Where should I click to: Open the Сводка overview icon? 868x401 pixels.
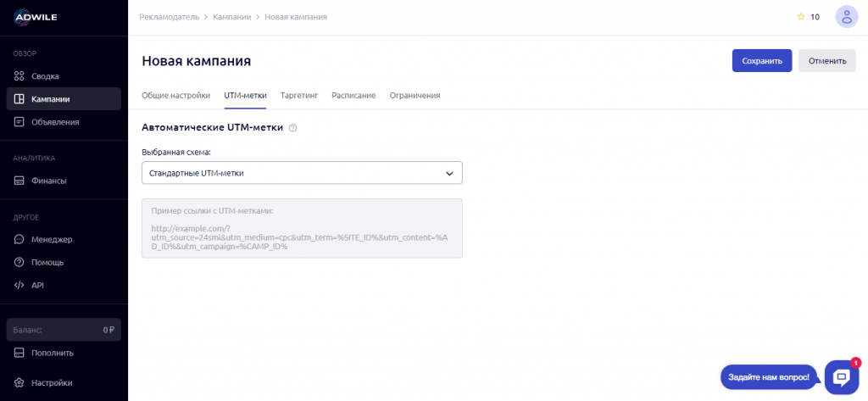point(19,76)
